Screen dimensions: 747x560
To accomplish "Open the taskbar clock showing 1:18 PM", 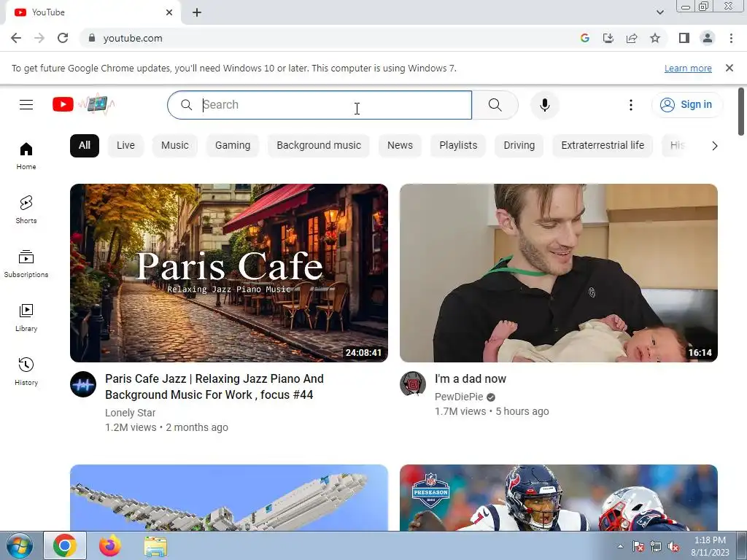I will pyautogui.click(x=710, y=546).
